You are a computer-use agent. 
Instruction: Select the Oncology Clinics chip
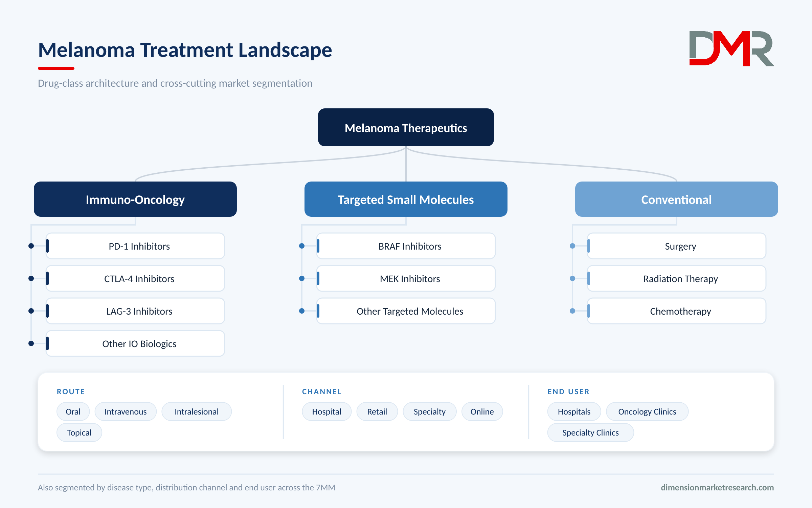click(647, 411)
